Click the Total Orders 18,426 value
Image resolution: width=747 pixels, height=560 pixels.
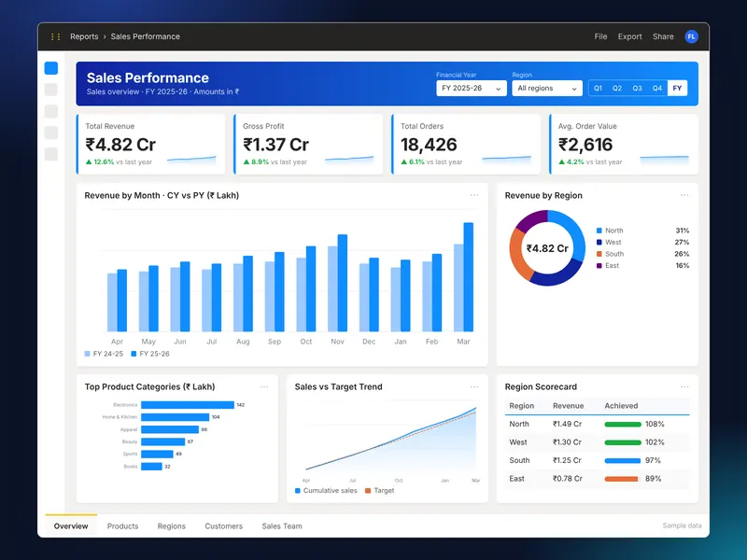tap(429, 145)
